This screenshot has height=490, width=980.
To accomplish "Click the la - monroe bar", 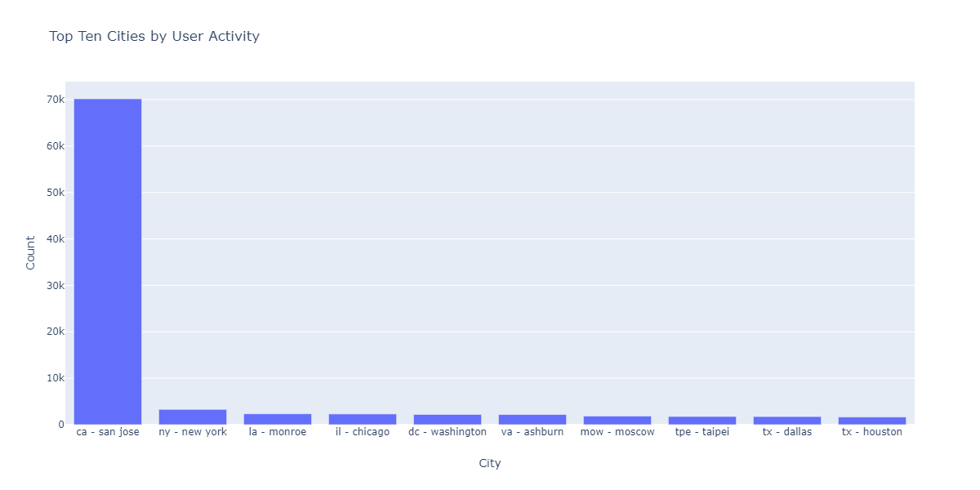I will pos(278,419).
